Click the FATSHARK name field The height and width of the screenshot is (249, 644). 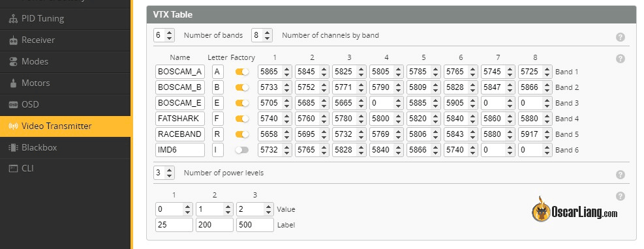coord(180,119)
